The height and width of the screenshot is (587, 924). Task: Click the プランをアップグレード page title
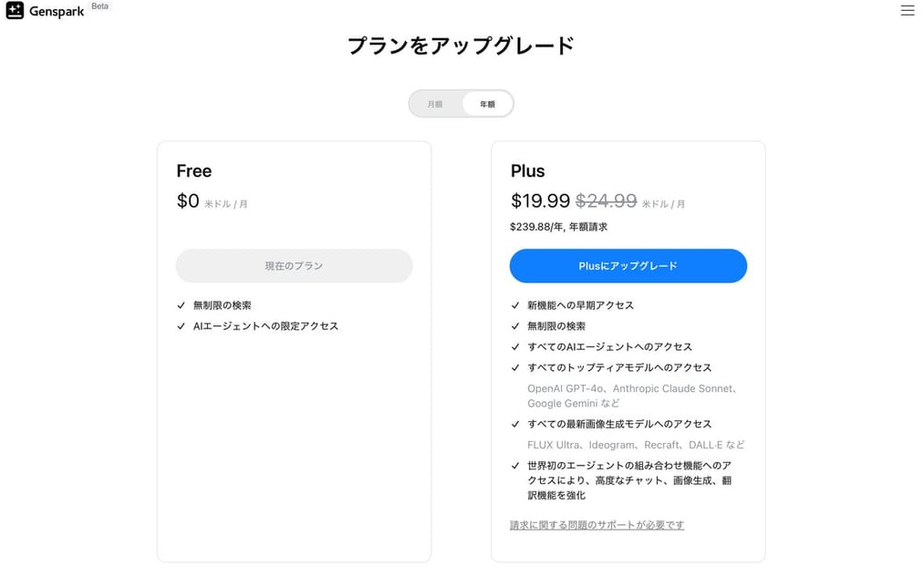coord(461,46)
